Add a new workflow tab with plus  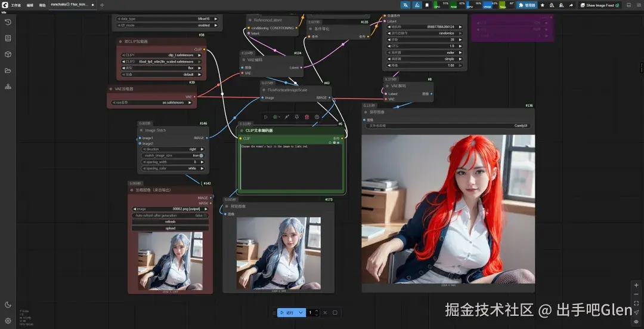point(102,5)
